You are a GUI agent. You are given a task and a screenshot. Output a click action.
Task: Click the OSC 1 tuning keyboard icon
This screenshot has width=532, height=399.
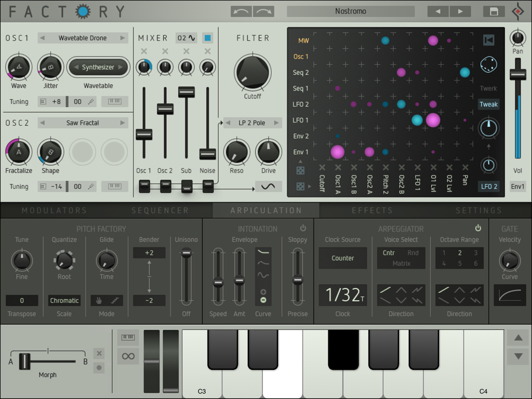[x=115, y=101]
